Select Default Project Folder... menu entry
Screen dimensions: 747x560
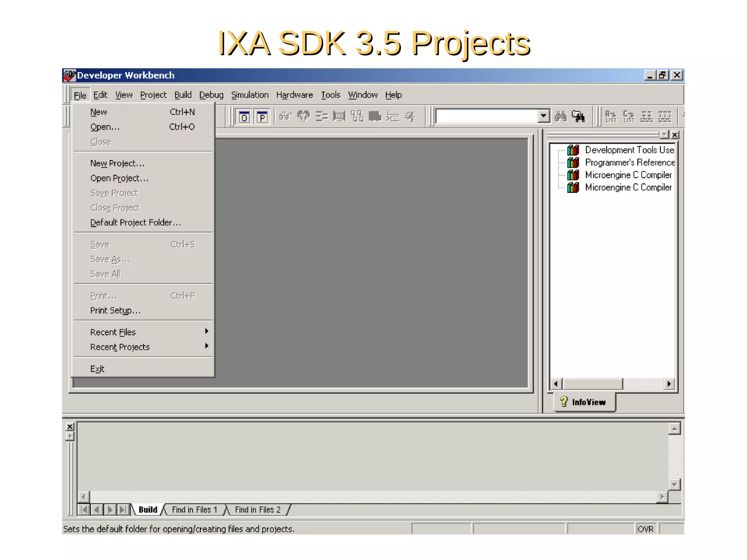[x=135, y=222]
